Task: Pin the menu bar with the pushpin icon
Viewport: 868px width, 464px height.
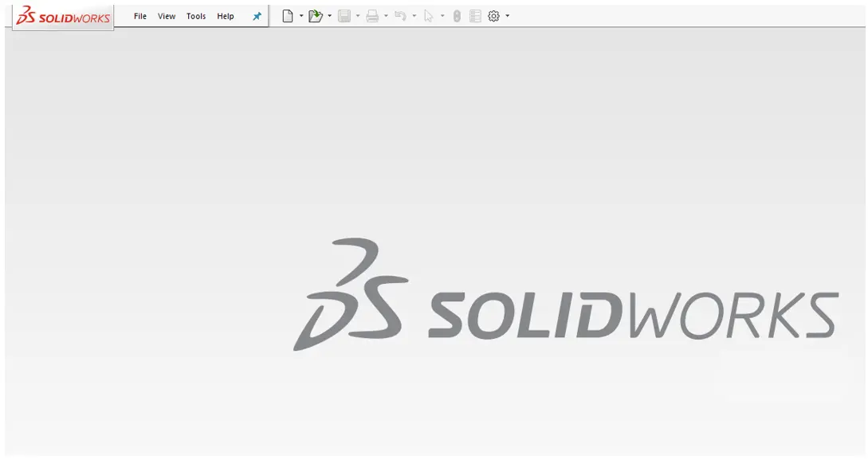Action: pyautogui.click(x=257, y=16)
